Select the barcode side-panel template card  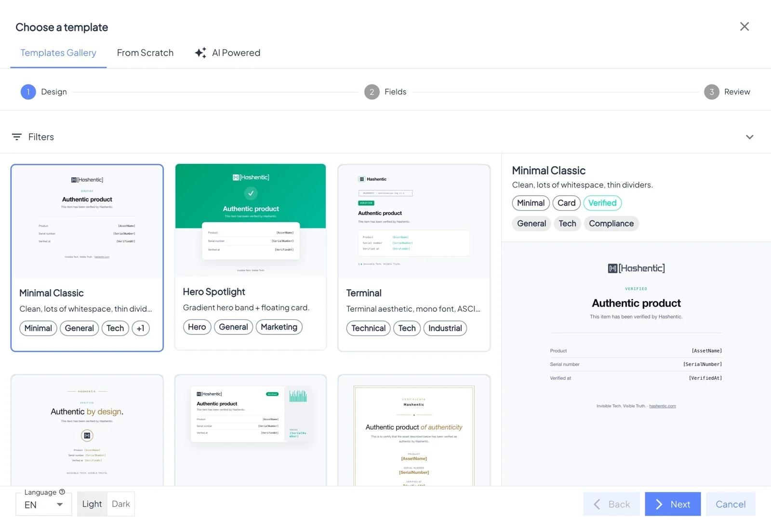(x=251, y=430)
